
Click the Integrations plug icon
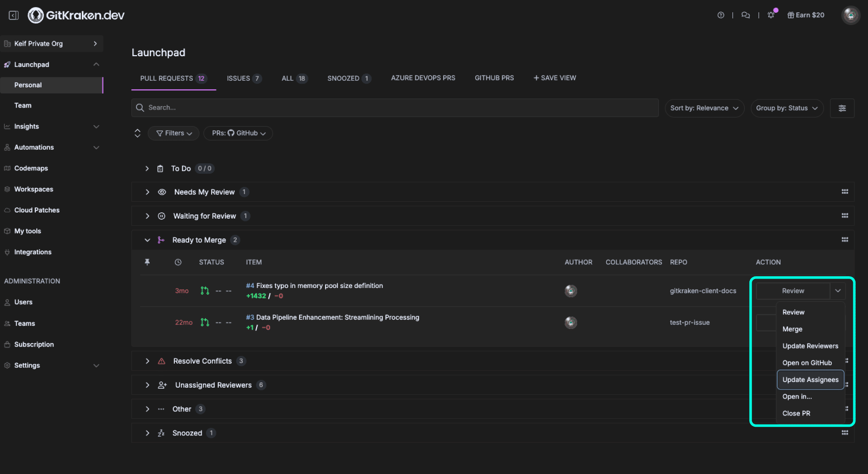click(x=7, y=252)
